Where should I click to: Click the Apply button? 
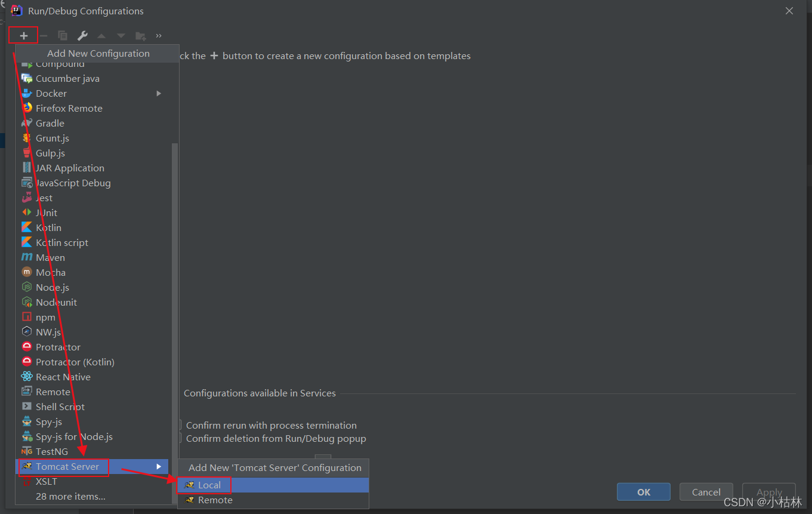pyautogui.click(x=769, y=492)
